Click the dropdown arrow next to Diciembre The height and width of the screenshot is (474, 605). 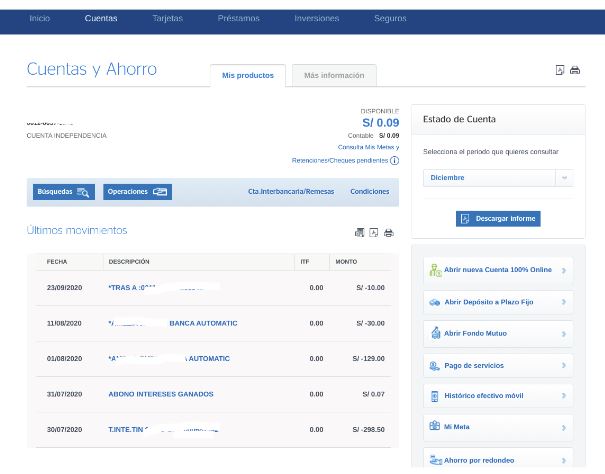(x=564, y=178)
